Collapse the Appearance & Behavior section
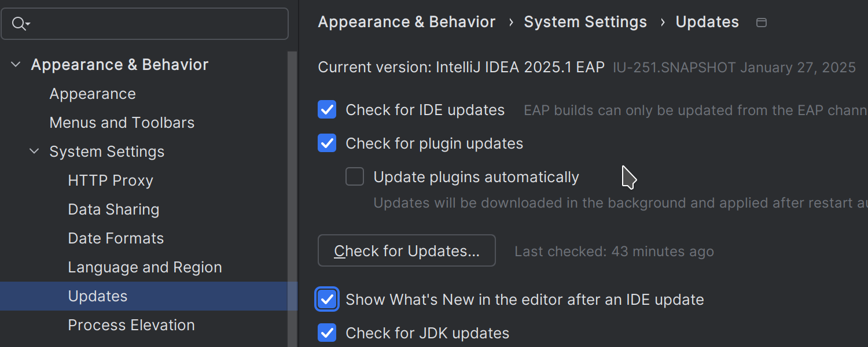The width and height of the screenshot is (868, 347). click(16, 65)
